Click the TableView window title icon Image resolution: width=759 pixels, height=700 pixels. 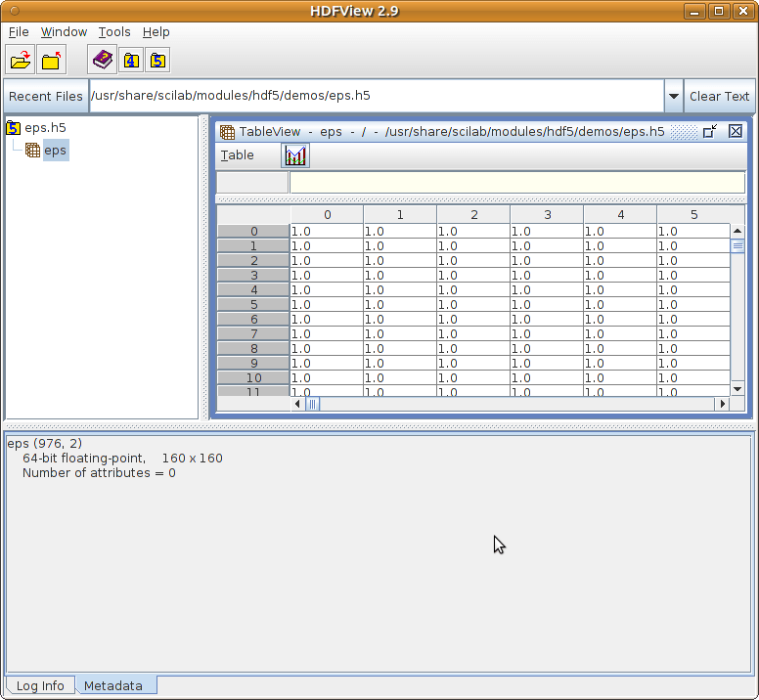[x=227, y=132]
